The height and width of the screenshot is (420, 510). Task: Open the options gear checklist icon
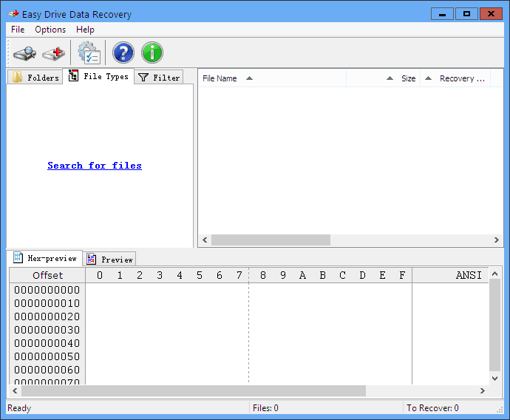89,52
